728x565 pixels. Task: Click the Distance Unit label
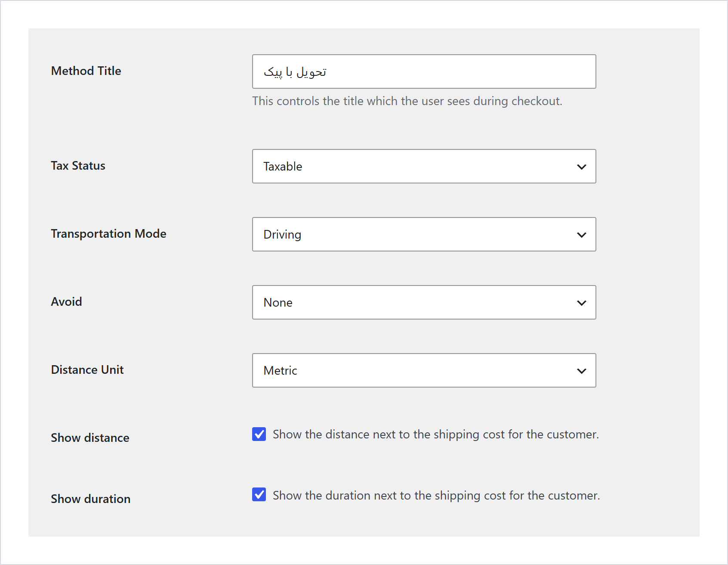(x=87, y=369)
